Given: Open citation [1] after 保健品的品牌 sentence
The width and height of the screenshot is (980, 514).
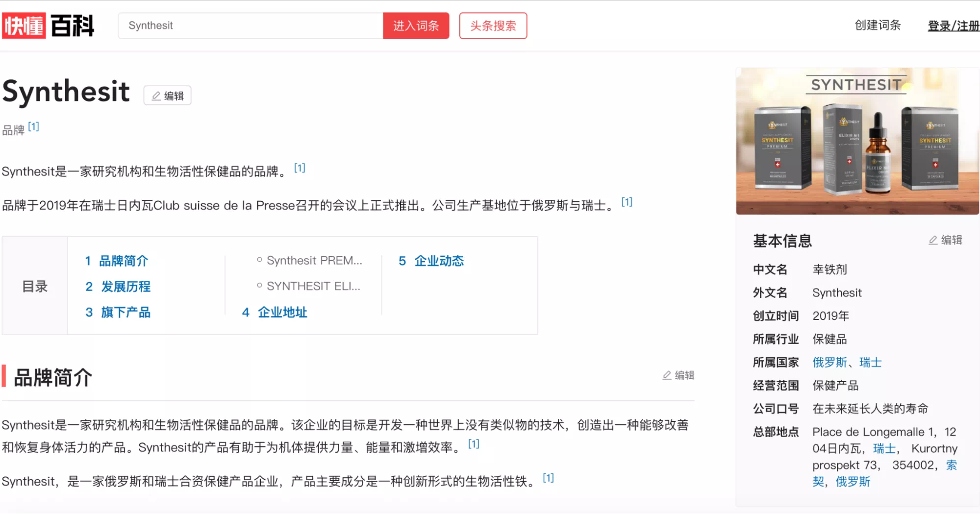Looking at the screenshot, I should (x=300, y=168).
